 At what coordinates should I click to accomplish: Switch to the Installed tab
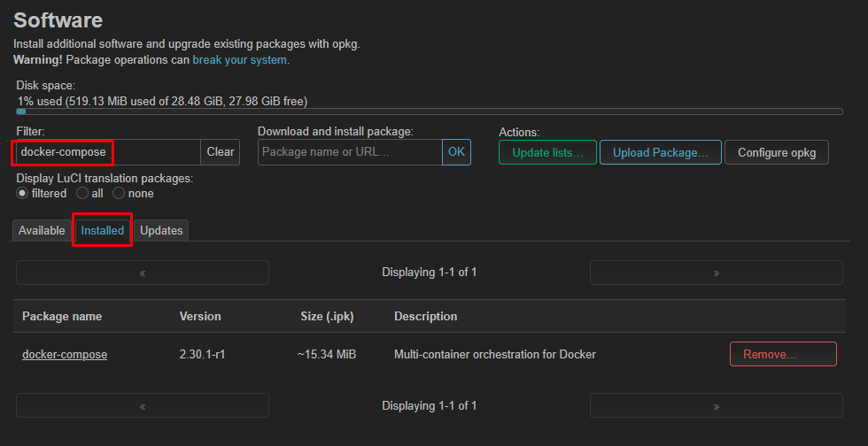coord(103,231)
